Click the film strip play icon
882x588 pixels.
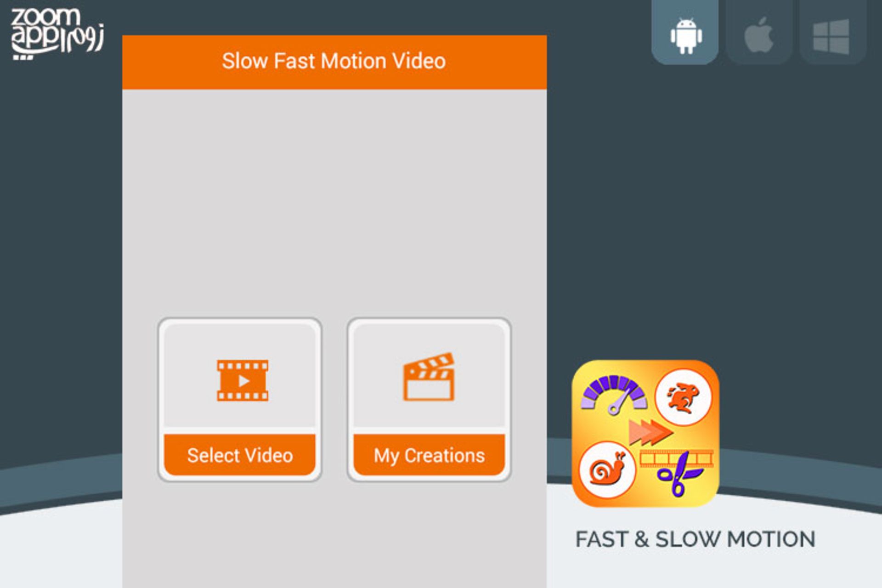tap(243, 380)
